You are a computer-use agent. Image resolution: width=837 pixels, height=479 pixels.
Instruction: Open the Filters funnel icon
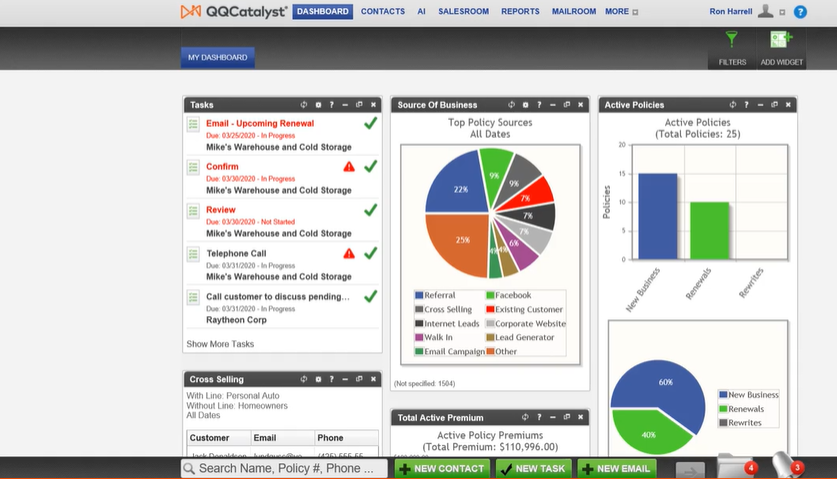coord(731,40)
